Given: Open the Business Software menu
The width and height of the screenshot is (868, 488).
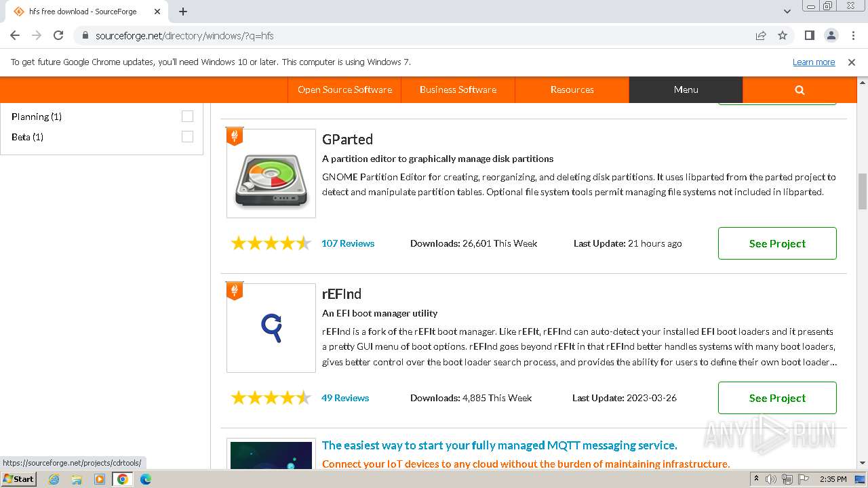Looking at the screenshot, I should coord(458,89).
